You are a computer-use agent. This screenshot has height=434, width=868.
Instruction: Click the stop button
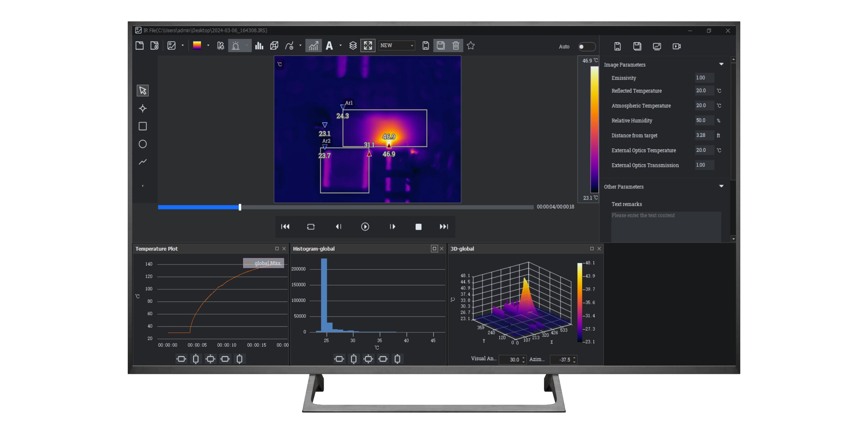pyautogui.click(x=418, y=227)
